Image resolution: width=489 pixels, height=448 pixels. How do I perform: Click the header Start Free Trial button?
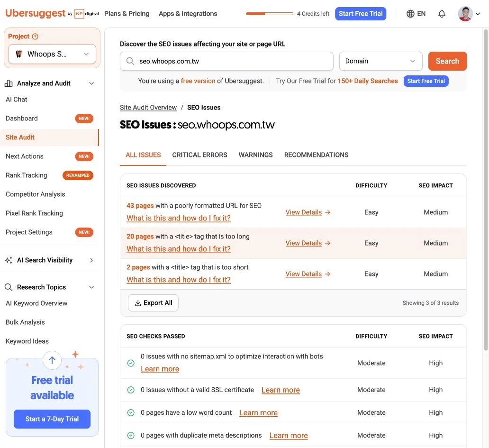(361, 14)
